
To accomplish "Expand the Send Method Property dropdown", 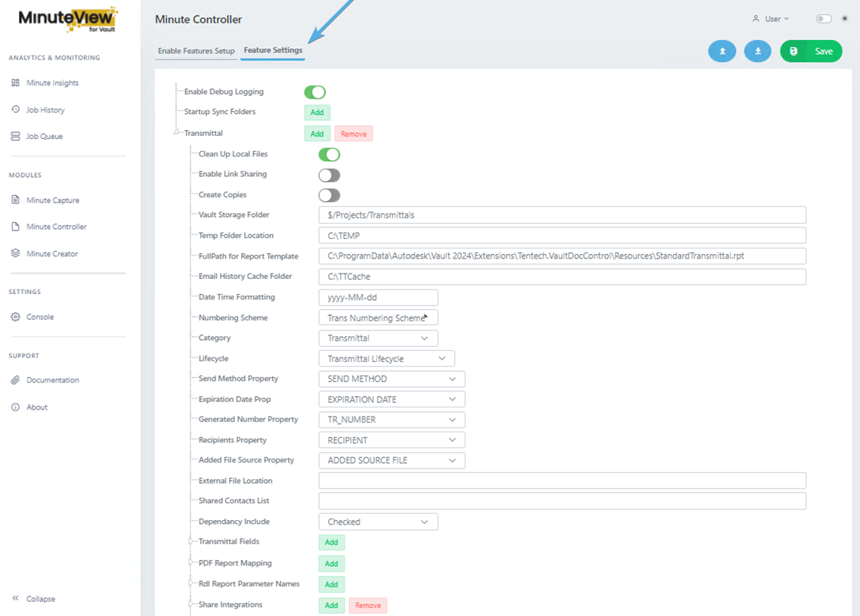I will [x=391, y=379].
